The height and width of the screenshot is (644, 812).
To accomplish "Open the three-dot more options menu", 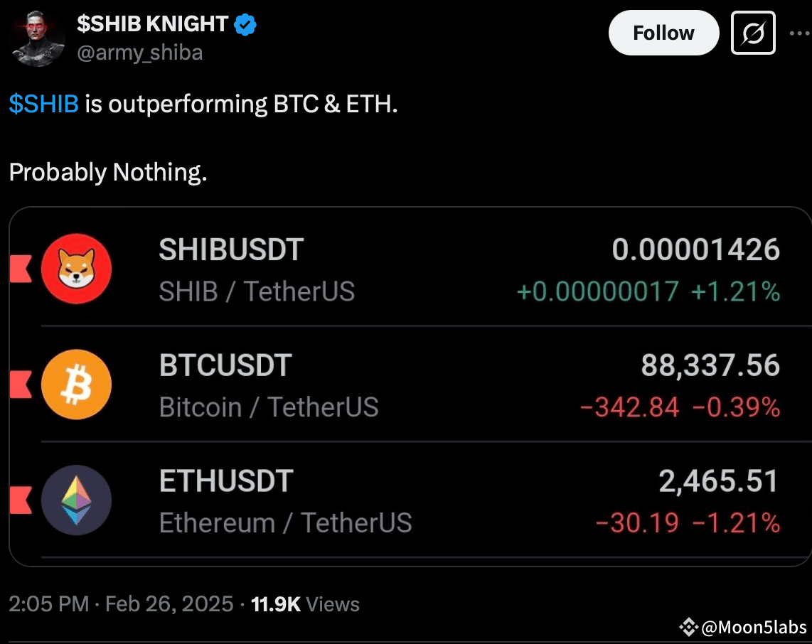I will 801,33.
